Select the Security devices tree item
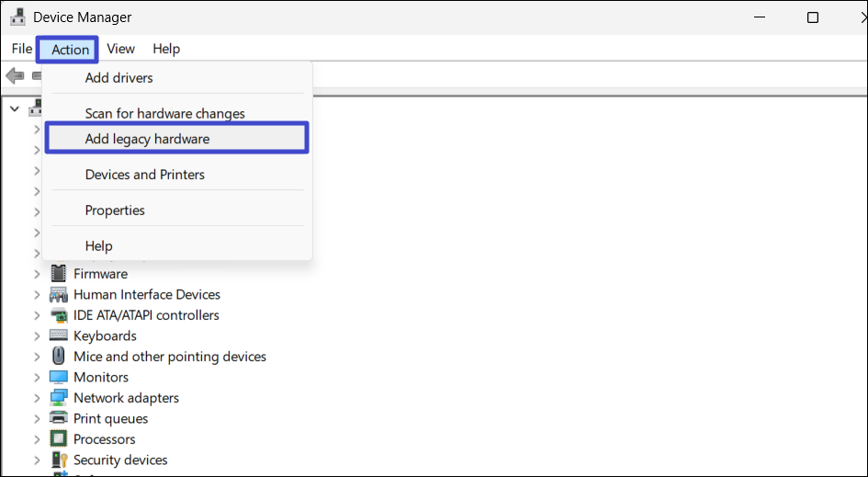 click(120, 460)
